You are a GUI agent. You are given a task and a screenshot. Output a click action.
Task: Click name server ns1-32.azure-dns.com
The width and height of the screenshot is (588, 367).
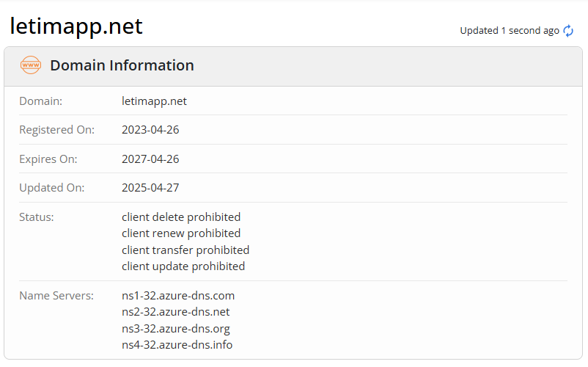(x=178, y=296)
